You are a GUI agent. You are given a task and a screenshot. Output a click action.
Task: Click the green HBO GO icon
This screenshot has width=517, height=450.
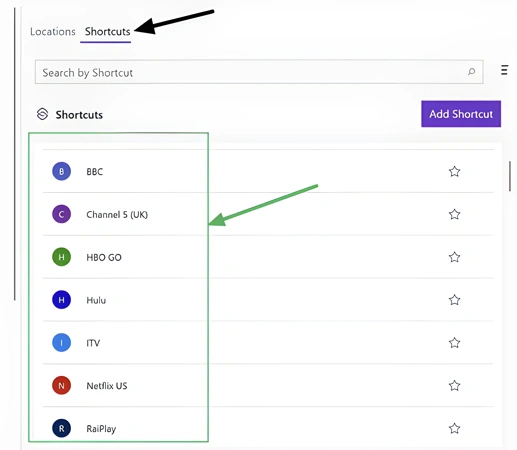pyautogui.click(x=61, y=257)
